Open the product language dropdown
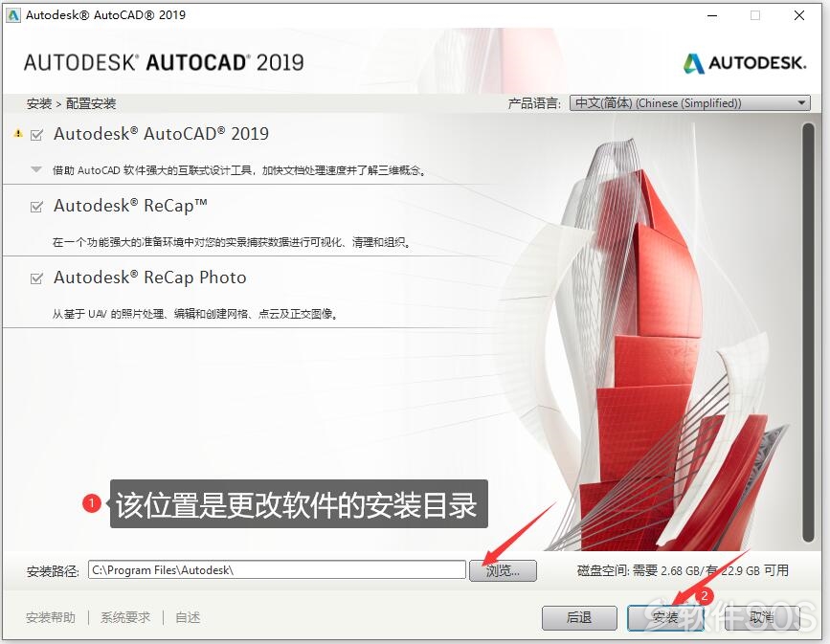Image resolution: width=830 pixels, height=644 pixels. pos(689,102)
